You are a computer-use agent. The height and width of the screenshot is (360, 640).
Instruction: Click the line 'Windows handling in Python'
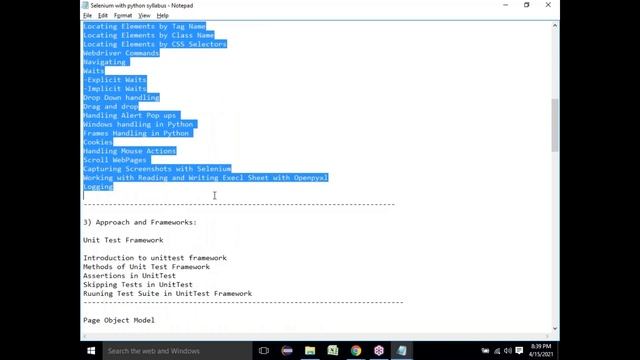click(138, 124)
